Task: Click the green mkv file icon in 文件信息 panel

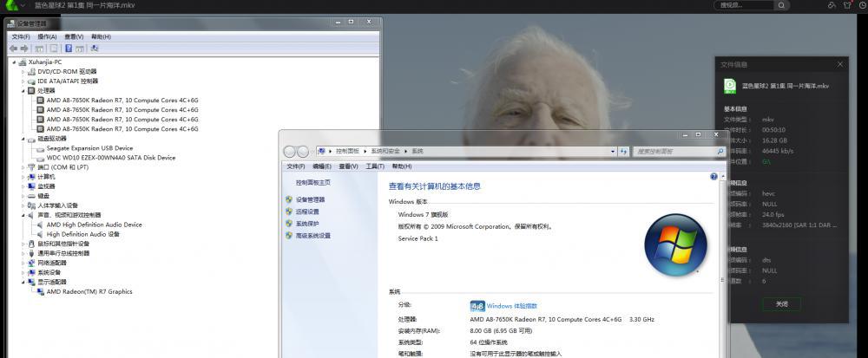Action: click(x=730, y=86)
